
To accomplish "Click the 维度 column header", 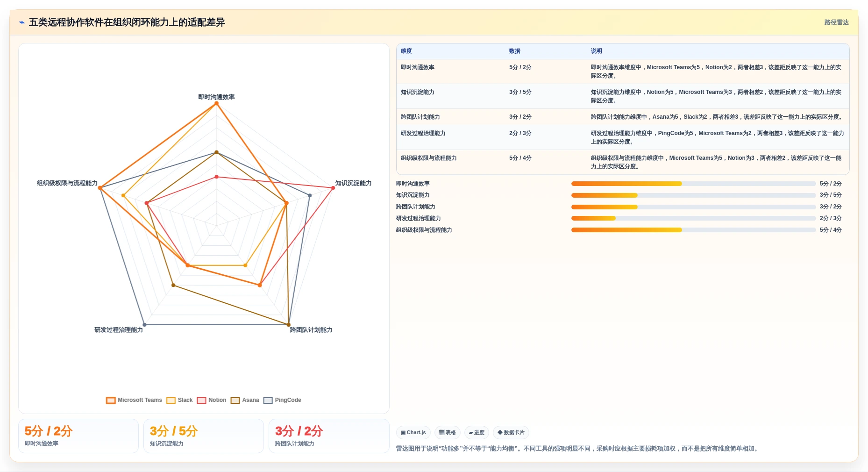I will (x=406, y=51).
